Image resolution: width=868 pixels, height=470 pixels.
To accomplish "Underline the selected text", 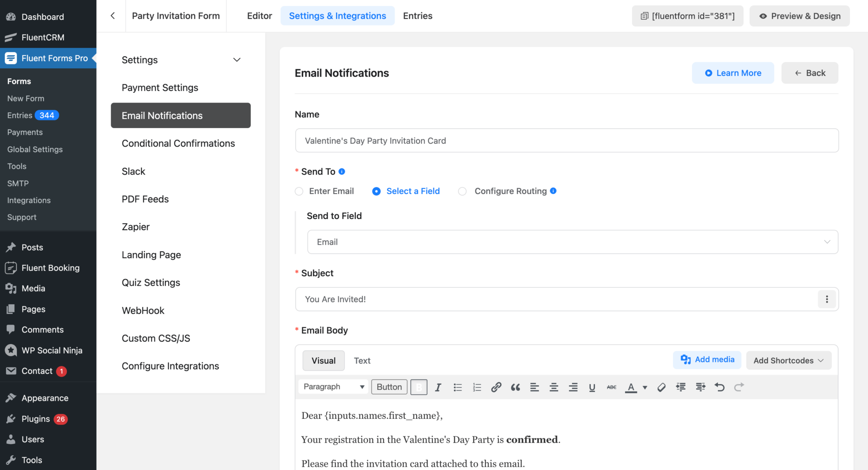I will [x=592, y=387].
